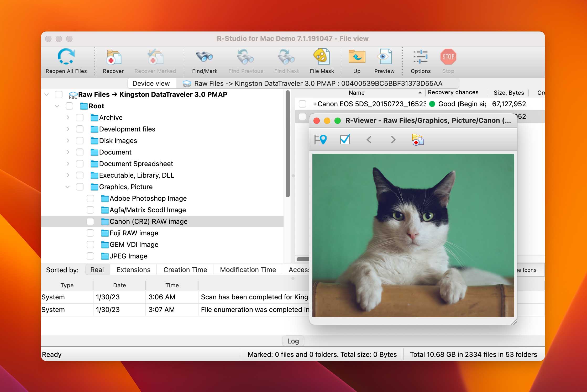Image resolution: width=587 pixels, height=392 pixels.
Task: Click the Date column header in log
Action: coord(119,285)
